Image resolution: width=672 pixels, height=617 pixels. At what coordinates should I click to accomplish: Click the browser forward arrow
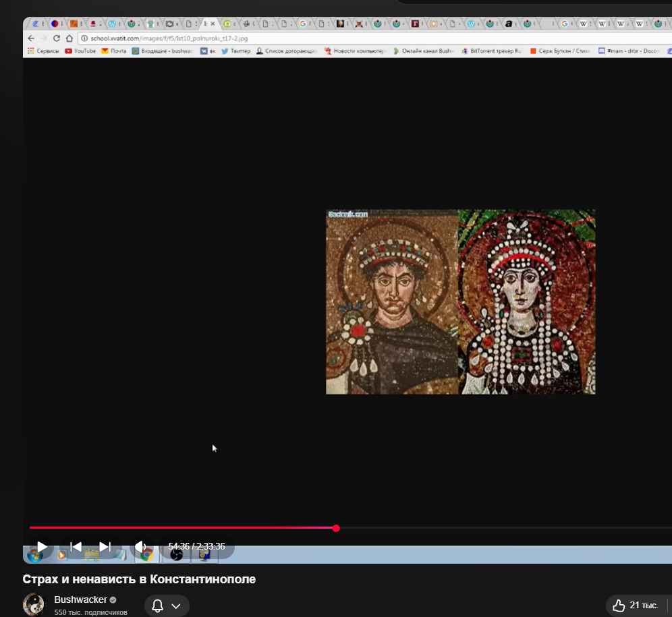coord(43,38)
